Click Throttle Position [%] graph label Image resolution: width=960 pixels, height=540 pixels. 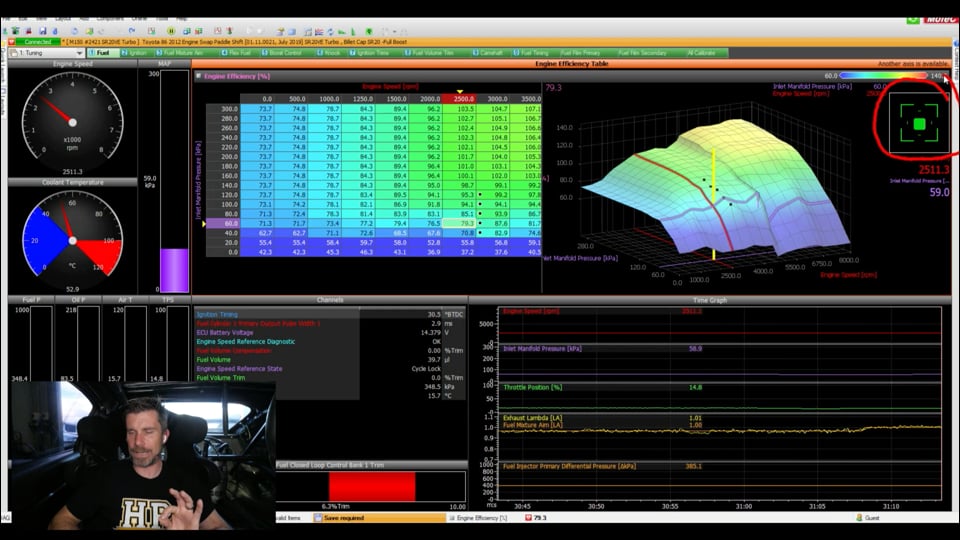point(532,388)
